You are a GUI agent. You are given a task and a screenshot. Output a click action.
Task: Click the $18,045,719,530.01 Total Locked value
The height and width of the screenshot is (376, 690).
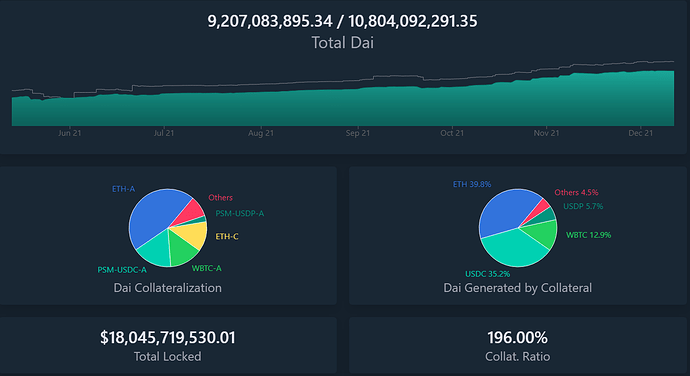pos(168,338)
